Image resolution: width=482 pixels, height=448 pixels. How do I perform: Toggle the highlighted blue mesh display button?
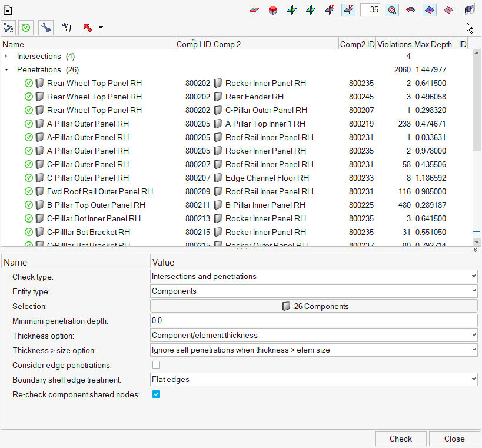430,10
